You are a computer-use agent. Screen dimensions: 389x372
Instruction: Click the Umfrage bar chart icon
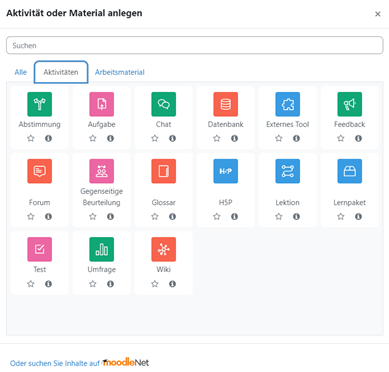point(101,249)
